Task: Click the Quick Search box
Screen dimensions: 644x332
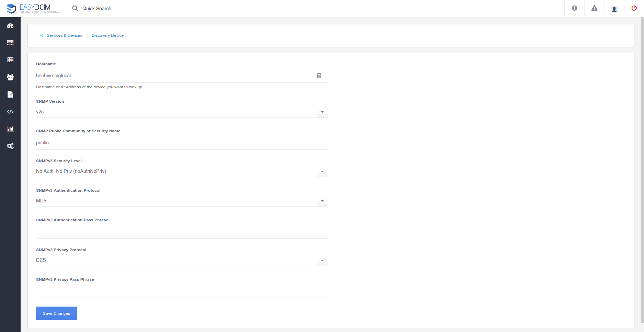Action: click(99, 9)
